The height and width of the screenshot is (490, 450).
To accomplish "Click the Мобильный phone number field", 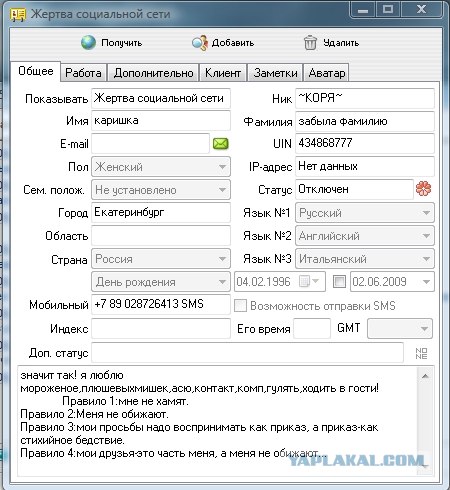I will (x=161, y=304).
